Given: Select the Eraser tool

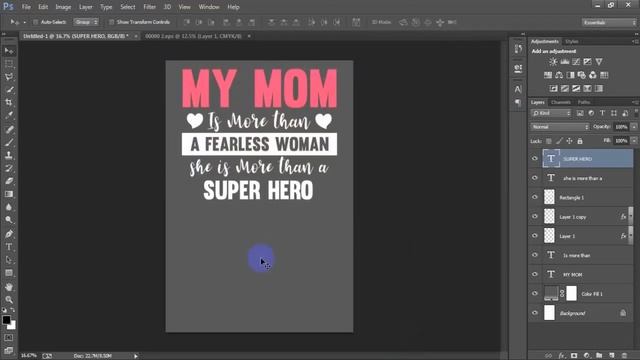Looking at the screenshot, I should click(x=9, y=181).
